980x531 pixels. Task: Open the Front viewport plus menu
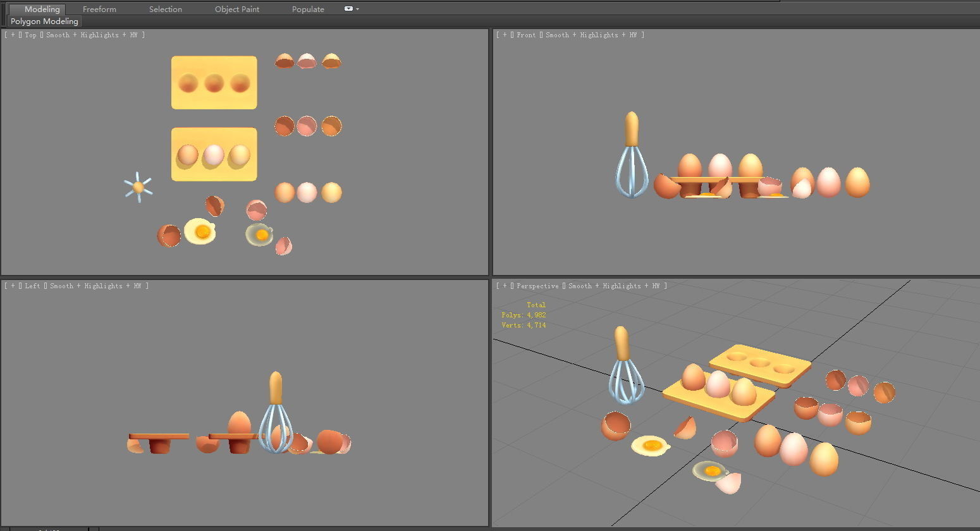pyautogui.click(x=505, y=35)
